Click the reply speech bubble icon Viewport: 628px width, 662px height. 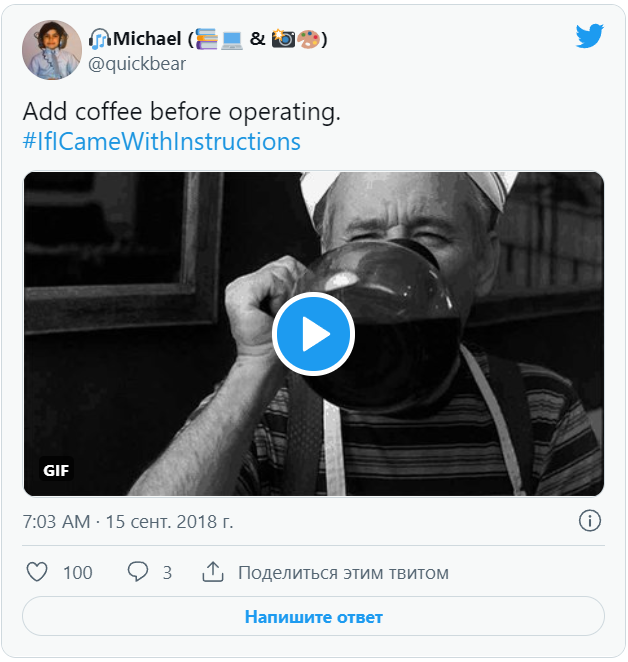(x=138, y=573)
